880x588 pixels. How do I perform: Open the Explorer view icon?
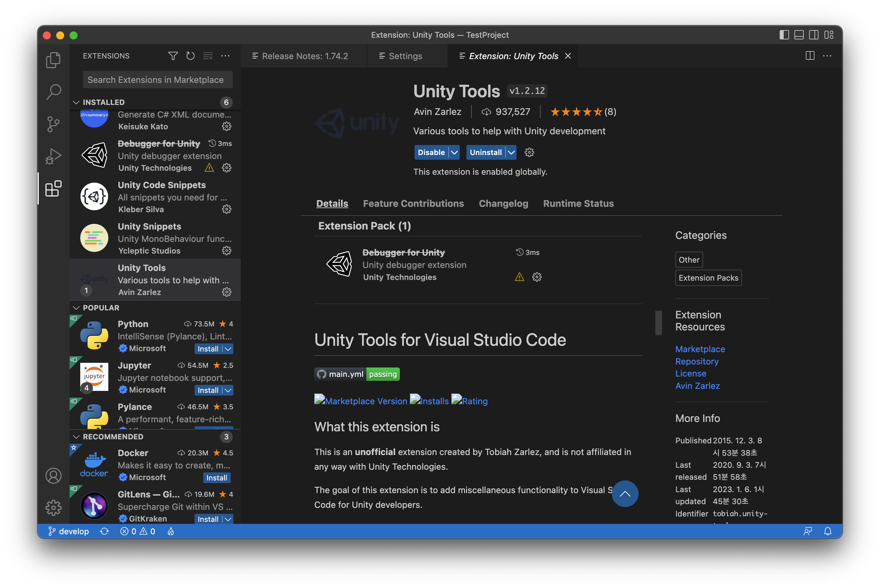[53, 60]
